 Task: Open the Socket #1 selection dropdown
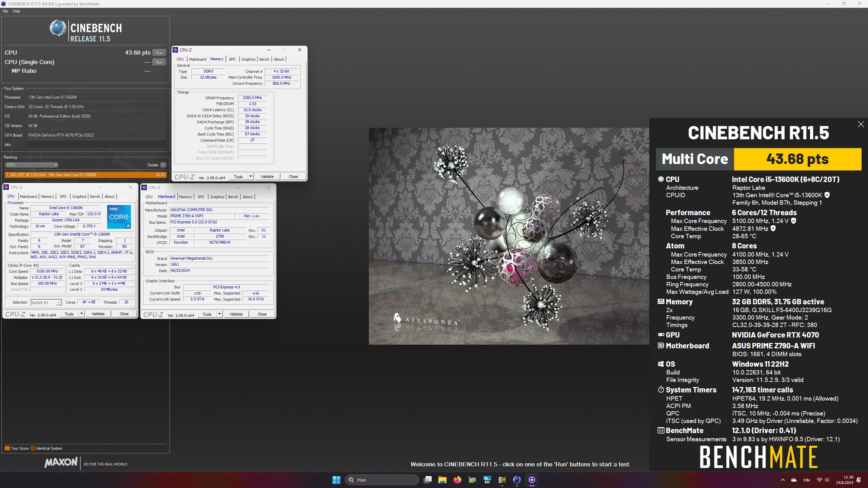(x=46, y=302)
